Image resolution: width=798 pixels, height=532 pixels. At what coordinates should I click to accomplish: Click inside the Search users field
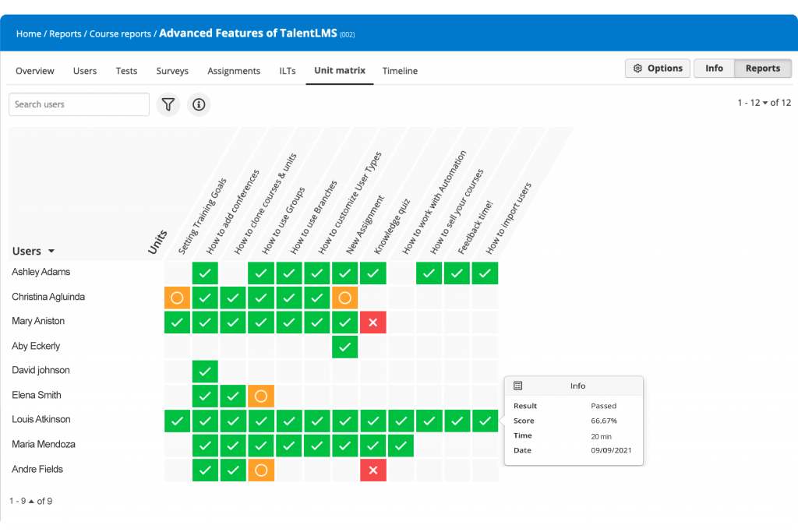[78, 104]
